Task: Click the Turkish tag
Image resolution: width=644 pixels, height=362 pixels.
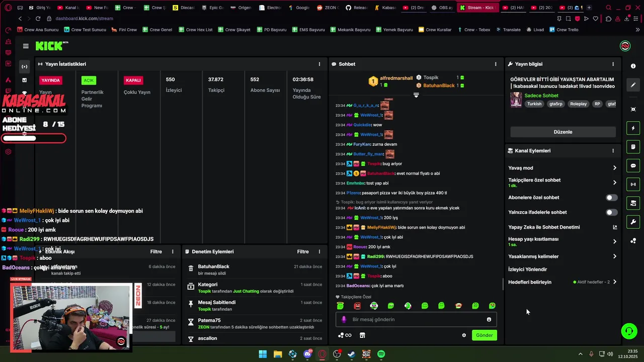Action: click(x=534, y=104)
